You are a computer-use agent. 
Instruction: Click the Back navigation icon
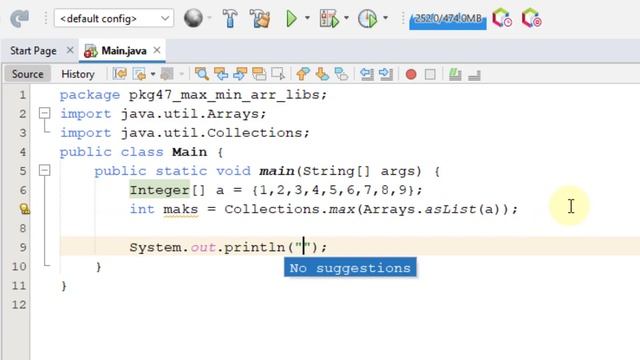tap(139, 74)
